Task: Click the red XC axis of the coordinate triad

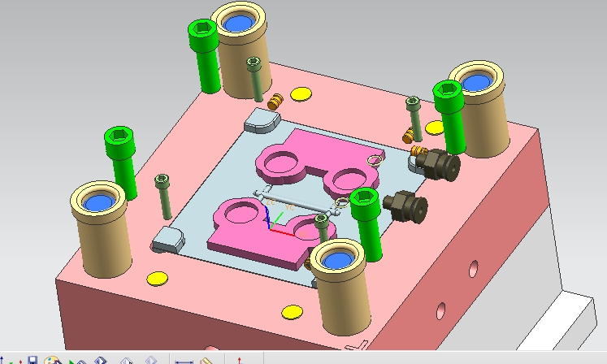Action: coord(282,232)
